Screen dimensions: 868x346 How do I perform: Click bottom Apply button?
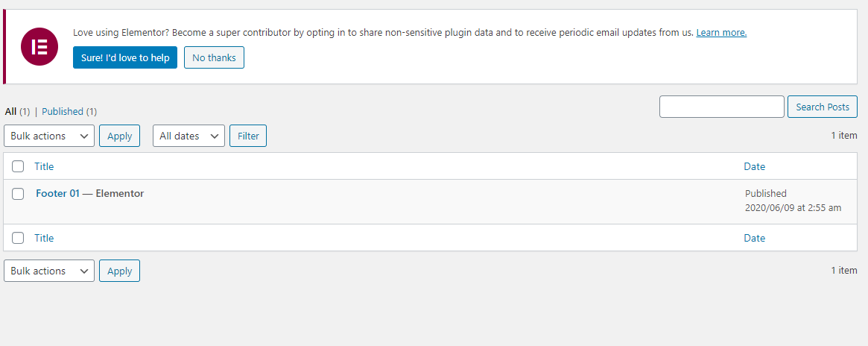click(x=119, y=271)
